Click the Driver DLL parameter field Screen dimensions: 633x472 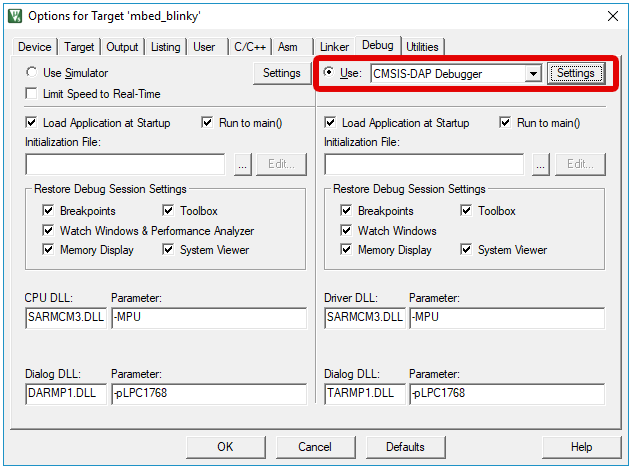coord(506,318)
